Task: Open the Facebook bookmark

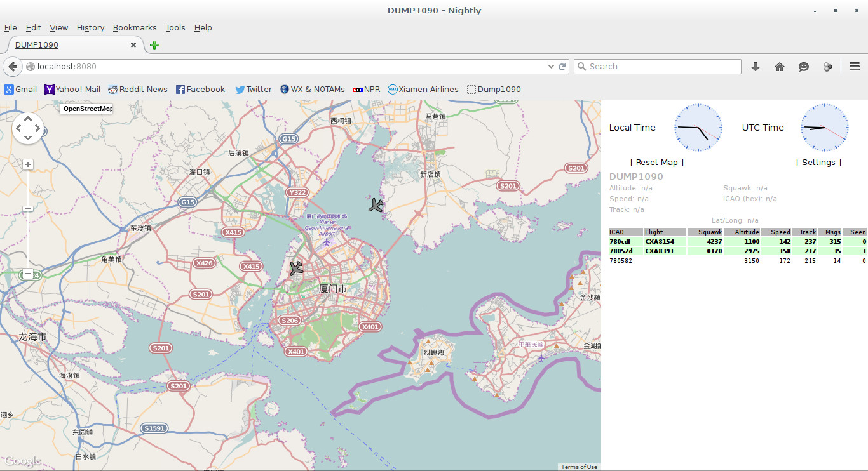Action: click(201, 90)
